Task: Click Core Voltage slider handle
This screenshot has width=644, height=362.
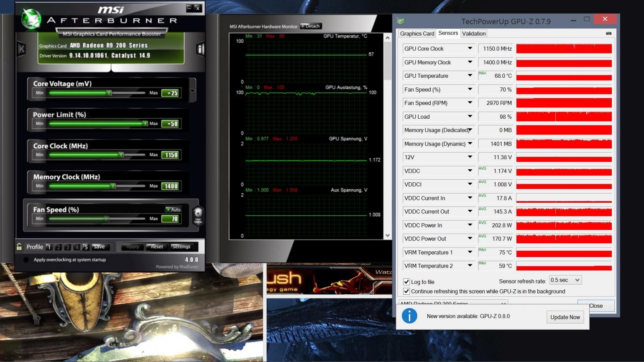Action: 109,93
